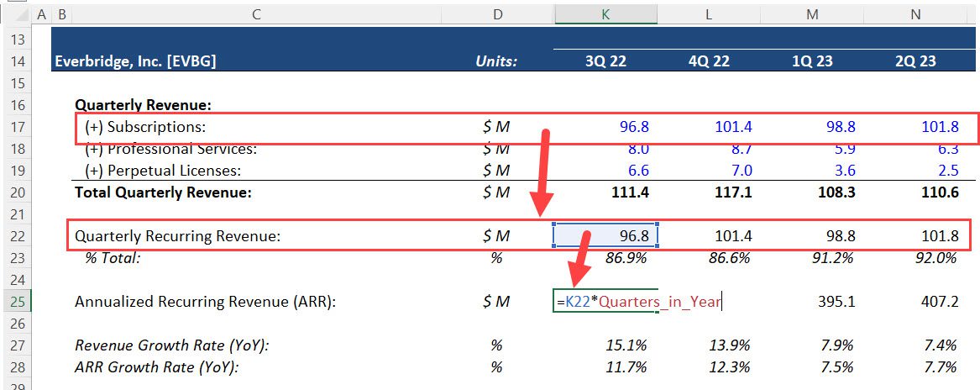Image resolution: width=980 pixels, height=390 pixels.
Task: Click Perpetual Licenses value 2.5
Action: click(947, 171)
